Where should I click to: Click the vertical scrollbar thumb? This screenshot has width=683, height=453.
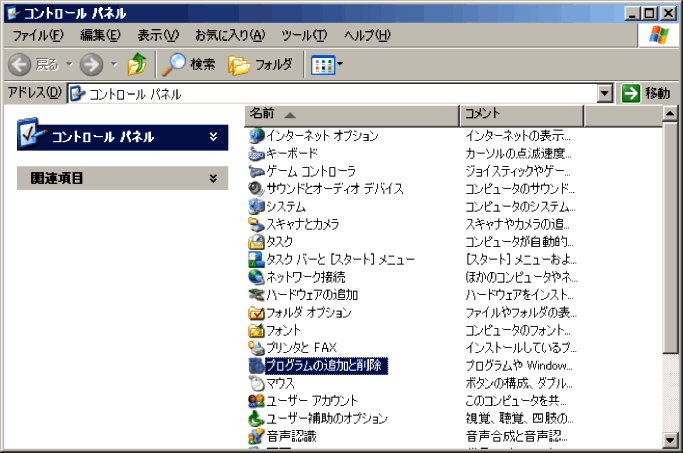[x=670, y=237]
